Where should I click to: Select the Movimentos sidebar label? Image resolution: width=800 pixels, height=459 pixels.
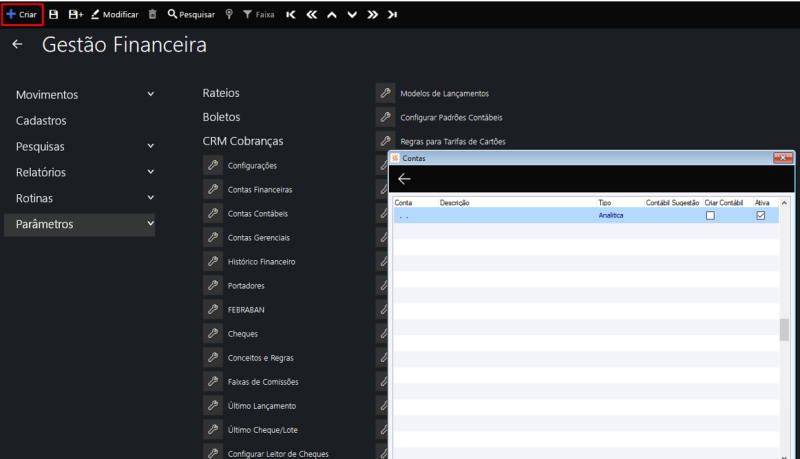47,95
